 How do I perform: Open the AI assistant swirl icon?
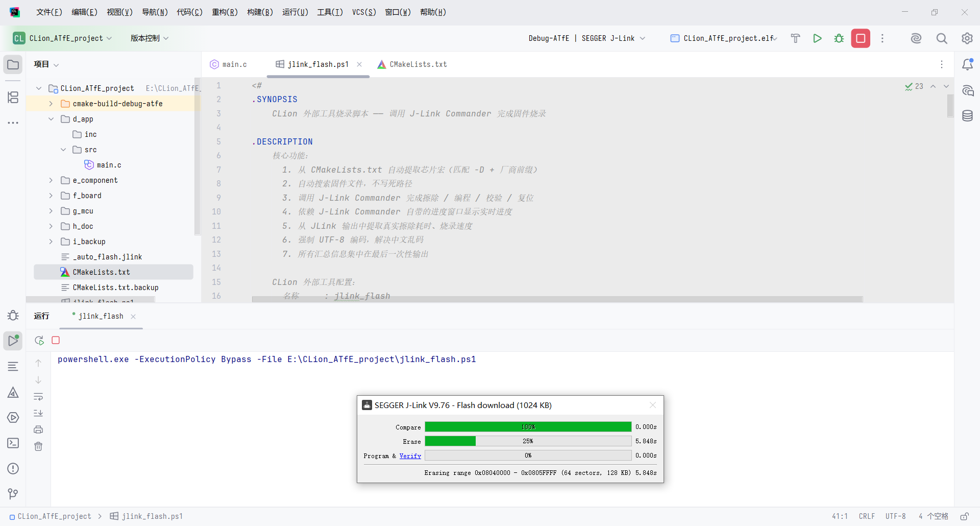click(x=916, y=38)
